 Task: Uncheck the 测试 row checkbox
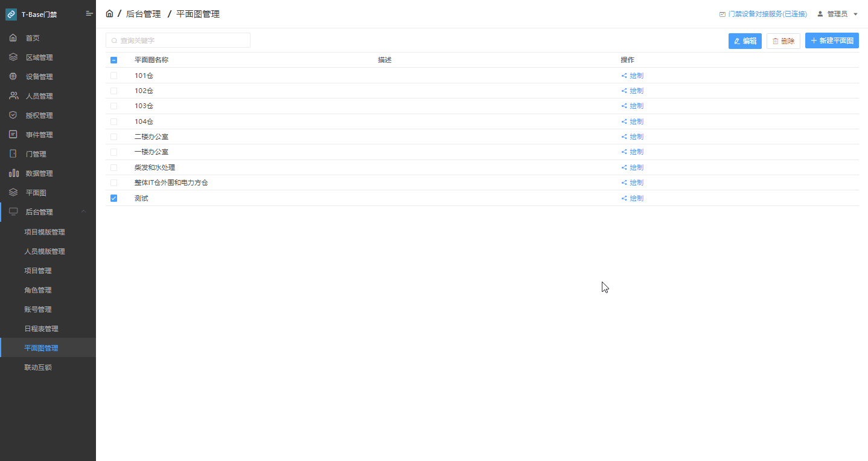coord(113,198)
